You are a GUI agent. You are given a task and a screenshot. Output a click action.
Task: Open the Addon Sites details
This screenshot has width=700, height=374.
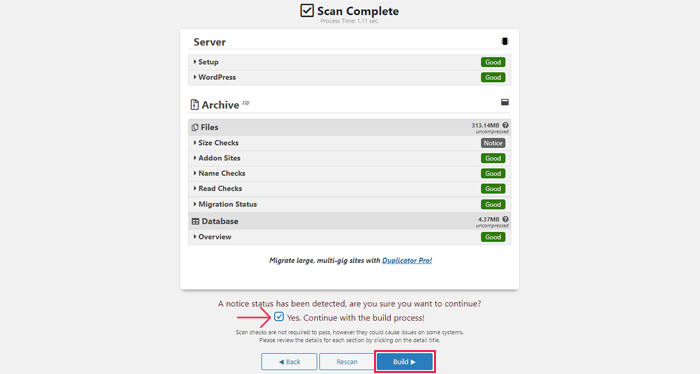click(x=350, y=158)
